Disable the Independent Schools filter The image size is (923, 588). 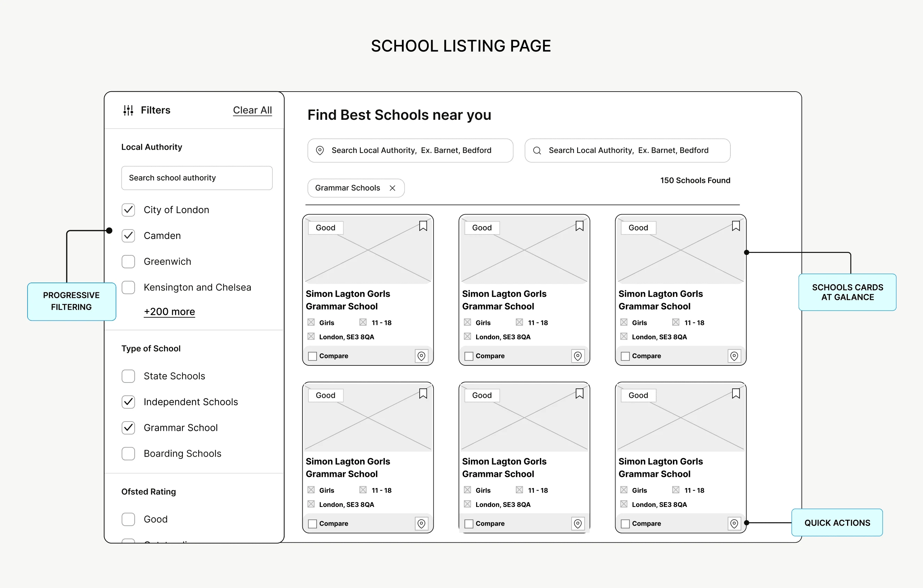tap(129, 402)
